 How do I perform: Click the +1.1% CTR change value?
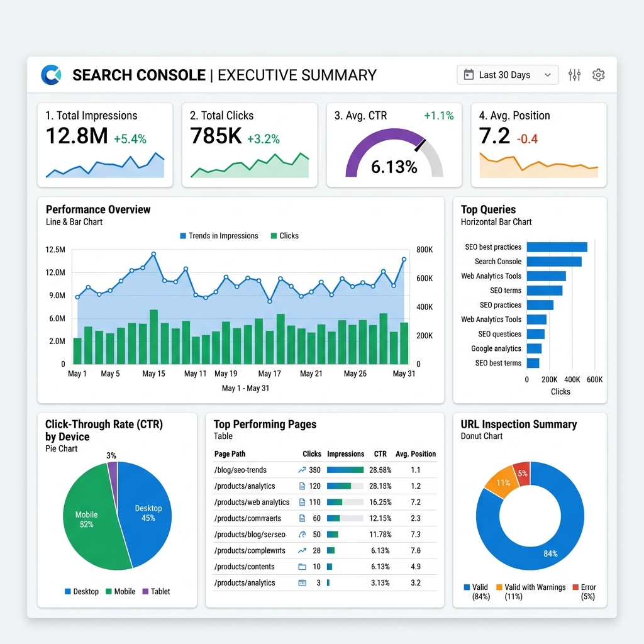click(x=438, y=116)
